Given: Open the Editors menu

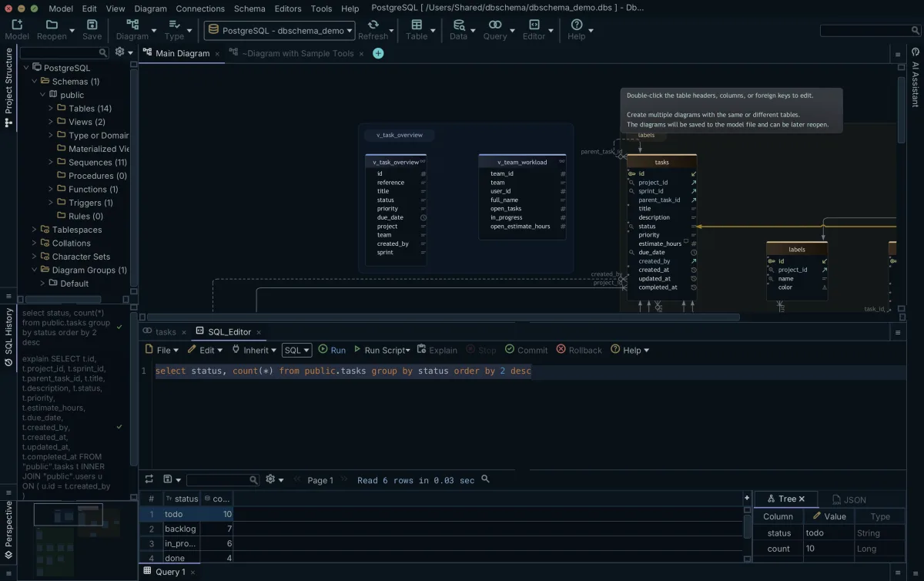Looking at the screenshot, I should [288, 8].
